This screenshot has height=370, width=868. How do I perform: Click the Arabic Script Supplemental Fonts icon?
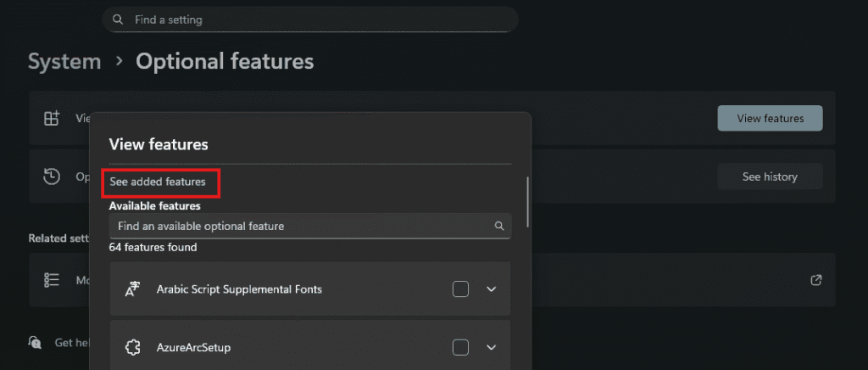pos(132,289)
